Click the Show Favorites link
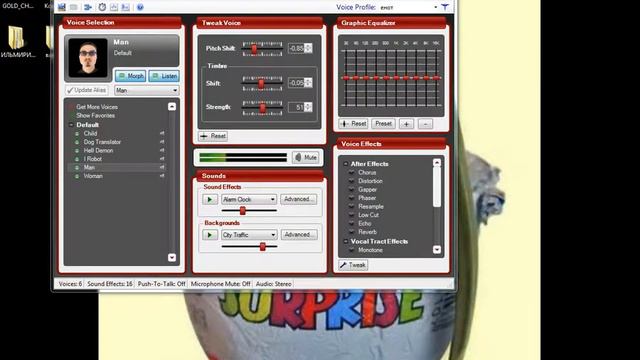 coord(96,116)
